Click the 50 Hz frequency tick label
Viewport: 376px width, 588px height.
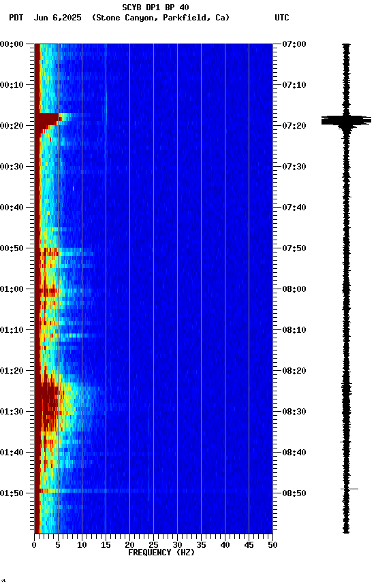click(272, 545)
